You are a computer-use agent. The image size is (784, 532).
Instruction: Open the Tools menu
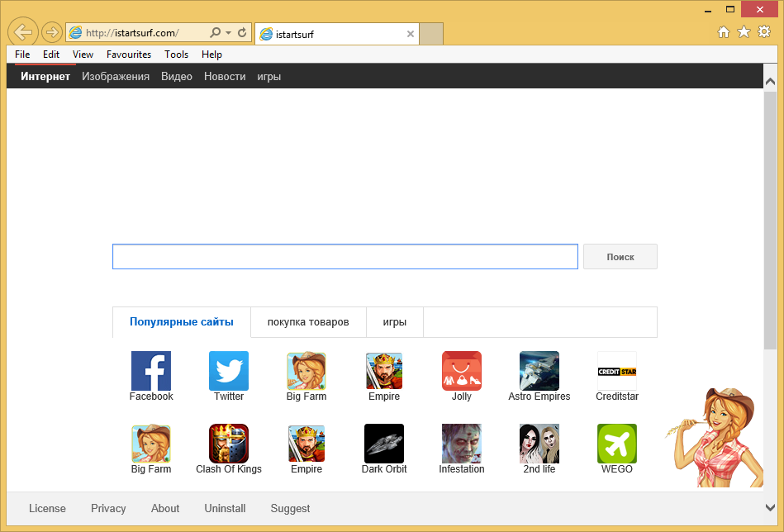(x=177, y=55)
